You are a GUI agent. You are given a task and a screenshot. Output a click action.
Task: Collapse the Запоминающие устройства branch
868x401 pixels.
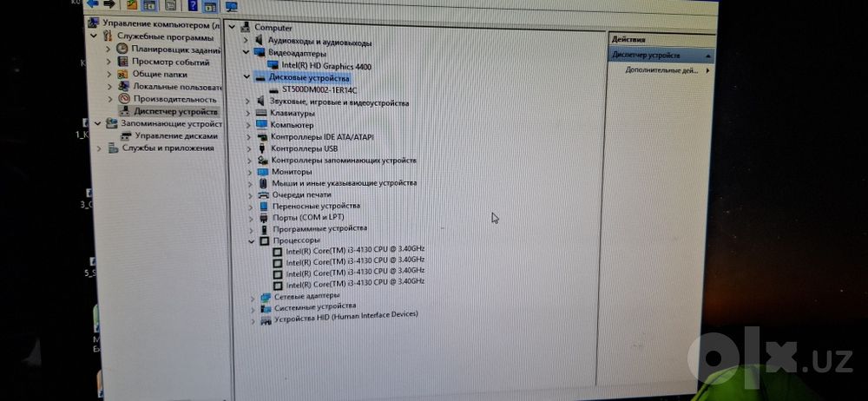(x=99, y=123)
